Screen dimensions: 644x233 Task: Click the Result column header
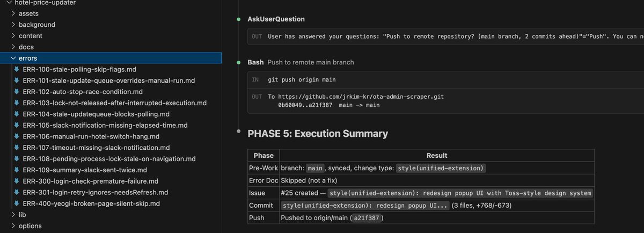436,155
